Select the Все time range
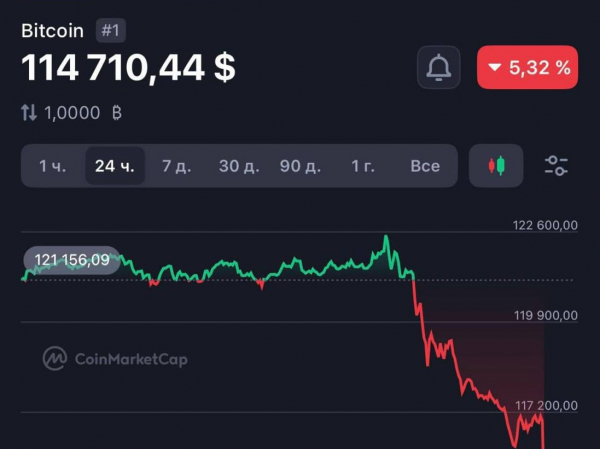The height and width of the screenshot is (449, 600). (425, 166)
